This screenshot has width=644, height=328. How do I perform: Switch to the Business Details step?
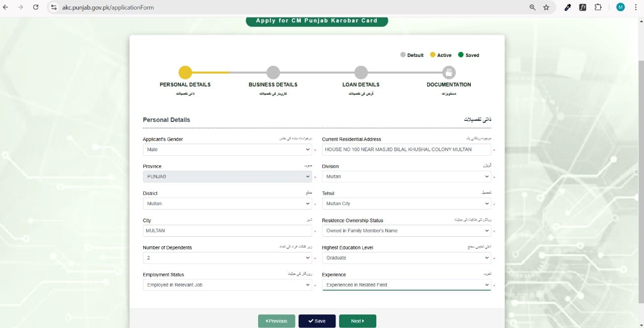click(x=273, y=72)
